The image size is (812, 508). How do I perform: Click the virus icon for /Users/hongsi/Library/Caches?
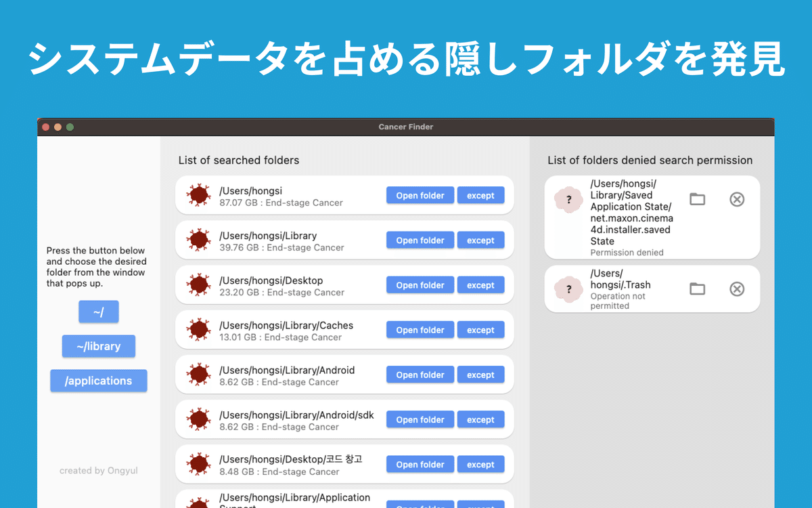point(199,329)
